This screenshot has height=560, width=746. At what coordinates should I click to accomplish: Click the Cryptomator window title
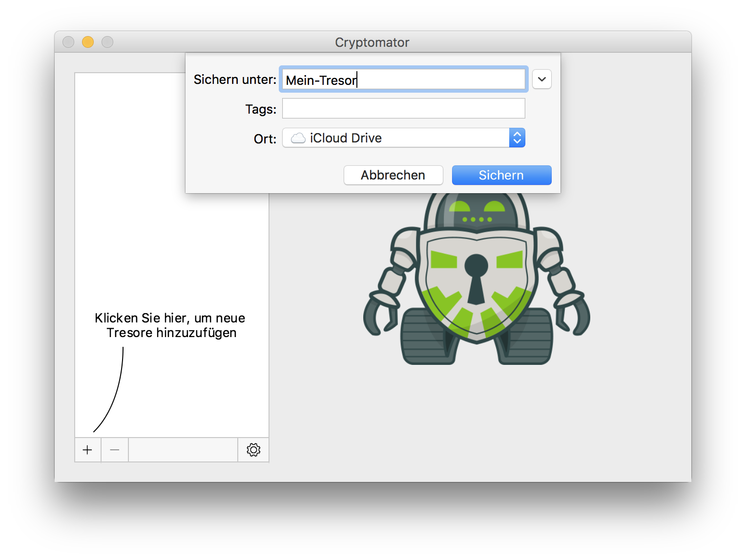[x=372, y=42]
